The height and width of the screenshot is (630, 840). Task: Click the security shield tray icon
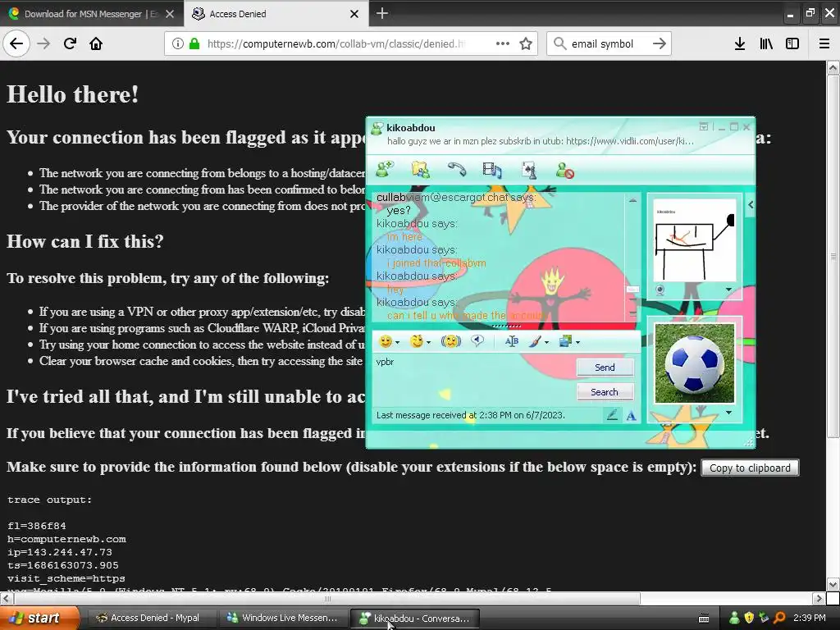tap(749, 618)
